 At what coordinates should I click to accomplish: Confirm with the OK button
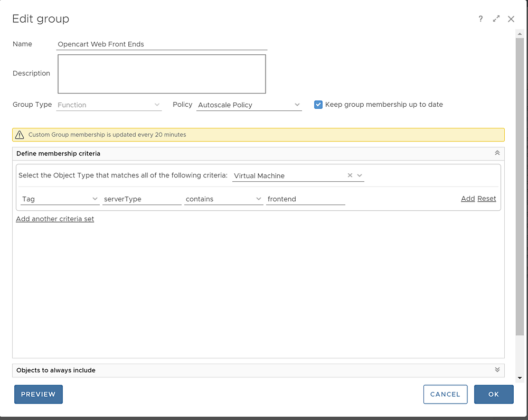pyautogui.click(x=494, y=394)
